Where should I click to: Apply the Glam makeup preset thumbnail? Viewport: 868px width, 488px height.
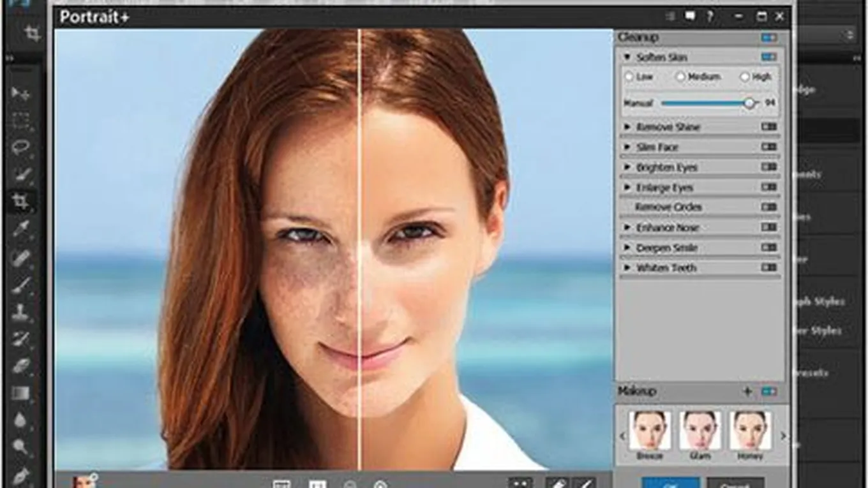coord(700,431)
